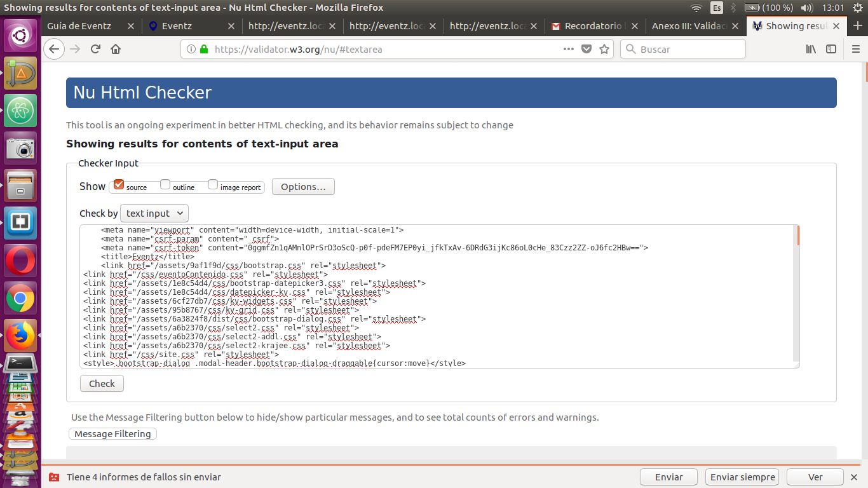This screenshot has width=868, height=488.
Task: Dismiss the crash report notification bar
Action: (x=855, y=477)
